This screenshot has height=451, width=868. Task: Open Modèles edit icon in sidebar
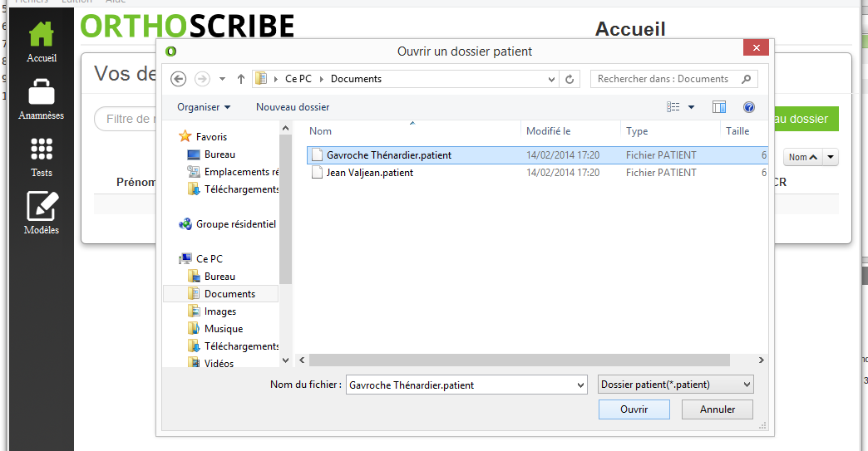[x=41, y=207]
